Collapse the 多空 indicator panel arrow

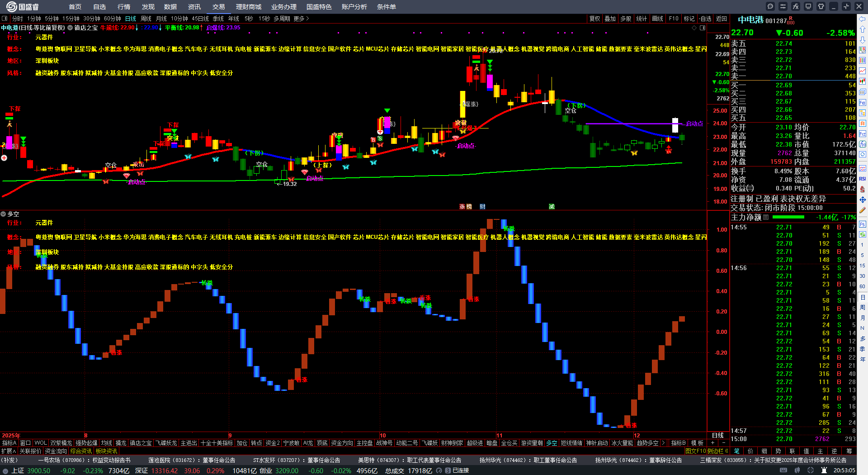(x=3, y=214)
